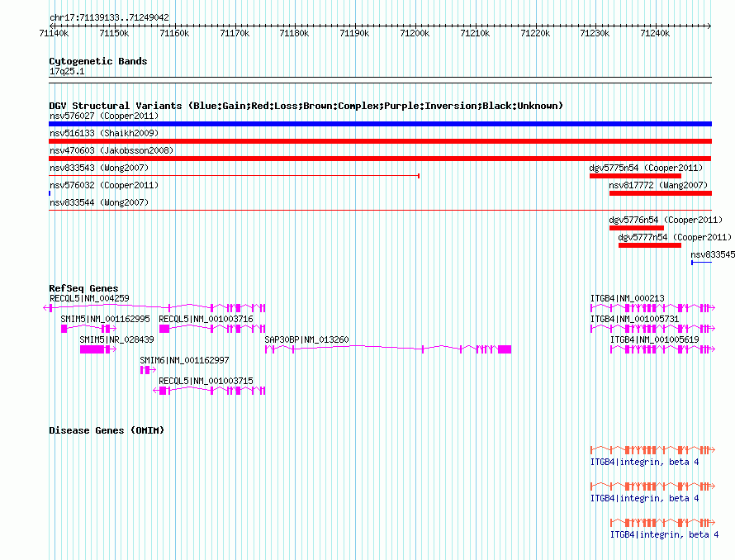Viewport: 735px width, 560px height.
Task: Click nsv817772 (Wang2007) label
Action: 658,185
